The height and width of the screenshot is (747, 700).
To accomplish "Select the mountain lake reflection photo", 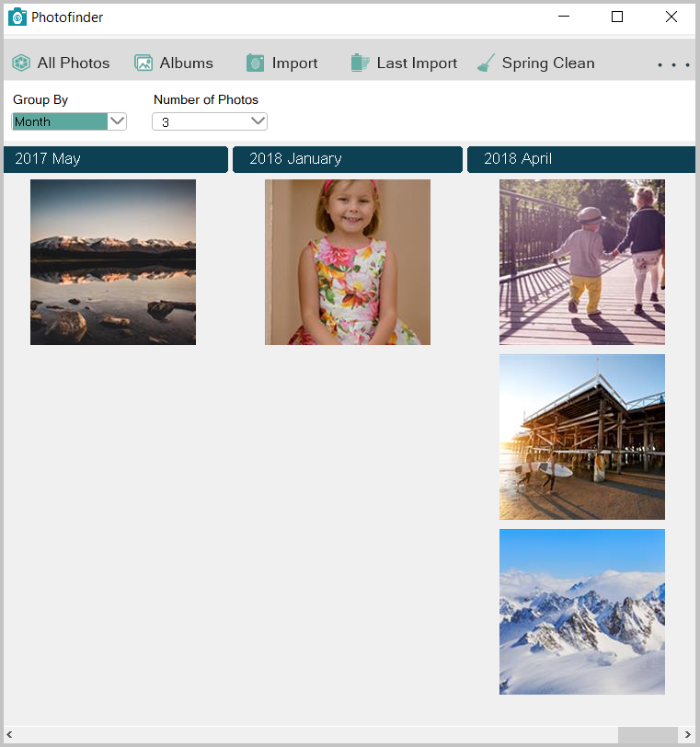I will click(113, 262).
